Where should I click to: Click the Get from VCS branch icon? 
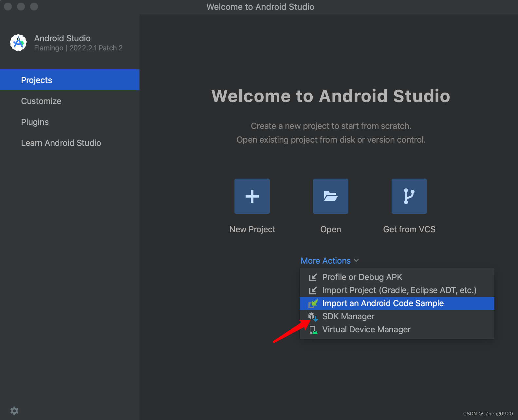[409, 196]
